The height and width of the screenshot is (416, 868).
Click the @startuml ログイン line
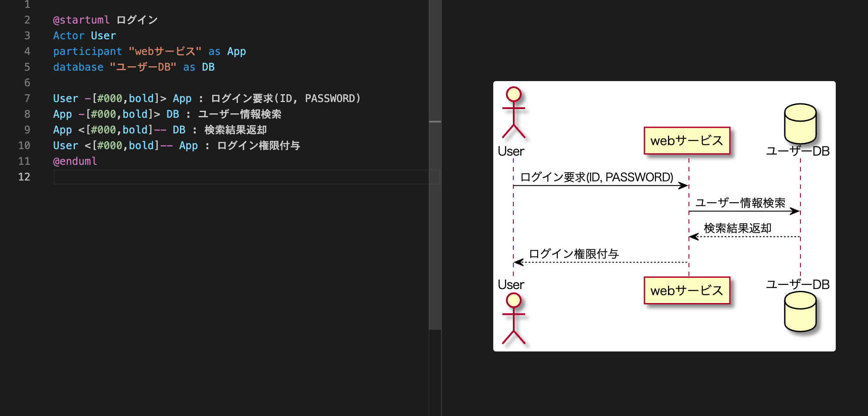click(105, 20)
